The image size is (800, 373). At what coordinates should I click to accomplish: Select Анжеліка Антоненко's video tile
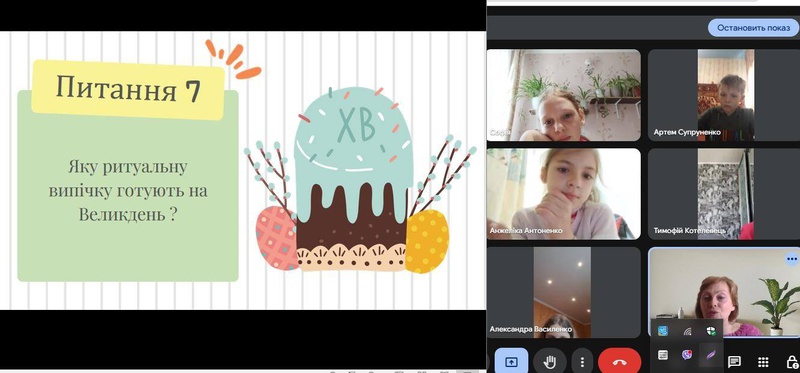pos(564,194)
